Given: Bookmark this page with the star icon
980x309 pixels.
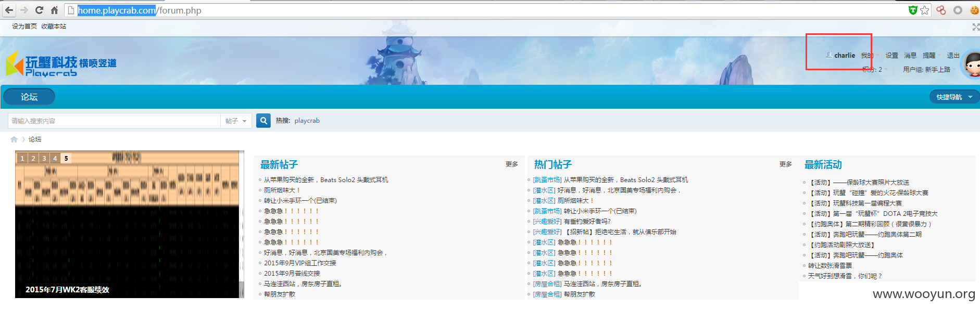Looking at the screenshot, I should pos(924,10).
